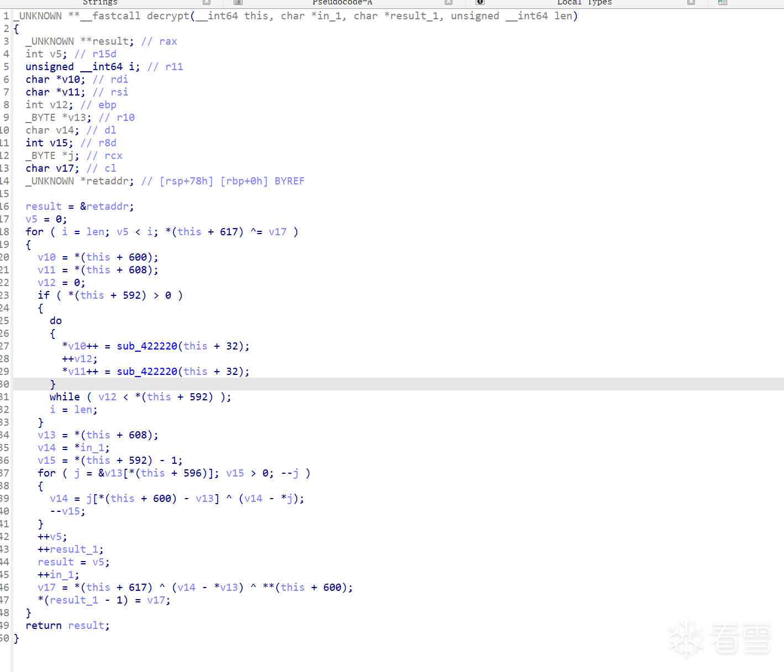Click the decrypt function name in the signature
This screenshot has width=784, height=672.
(169, 16)
